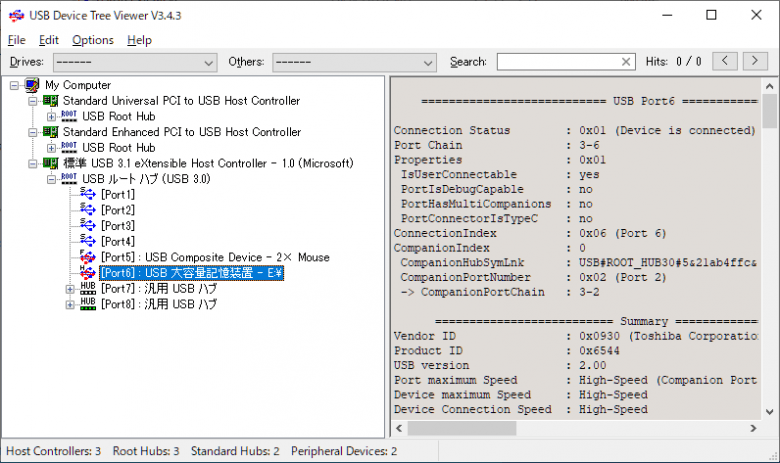780x463 pixels.
Task: Click the USB icon beside [Port3]
Action: click(x=88, y=225)
